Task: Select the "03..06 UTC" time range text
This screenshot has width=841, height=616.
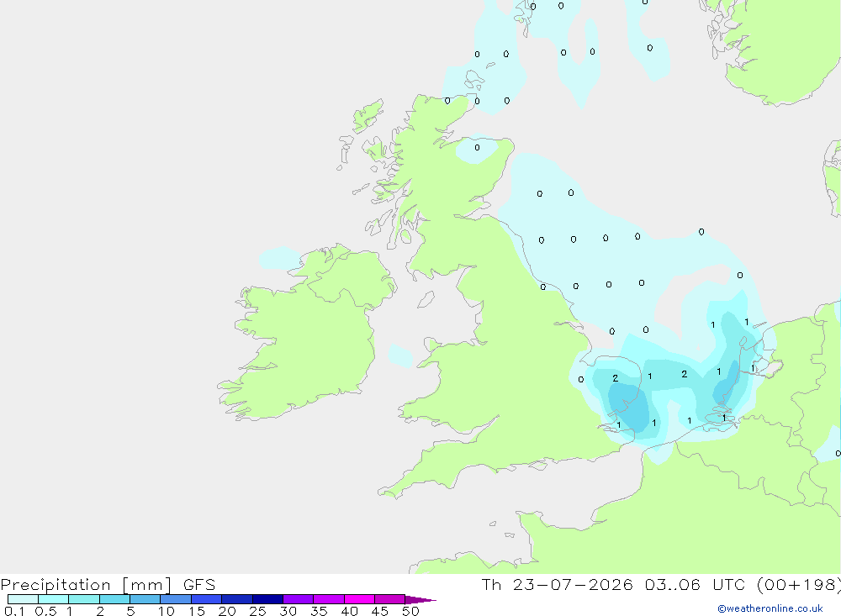Action: [x=695, y=584]
